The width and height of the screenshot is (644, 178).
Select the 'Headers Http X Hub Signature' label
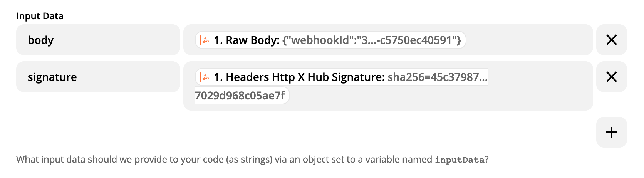pyautogui.click(x=305, y=77)
